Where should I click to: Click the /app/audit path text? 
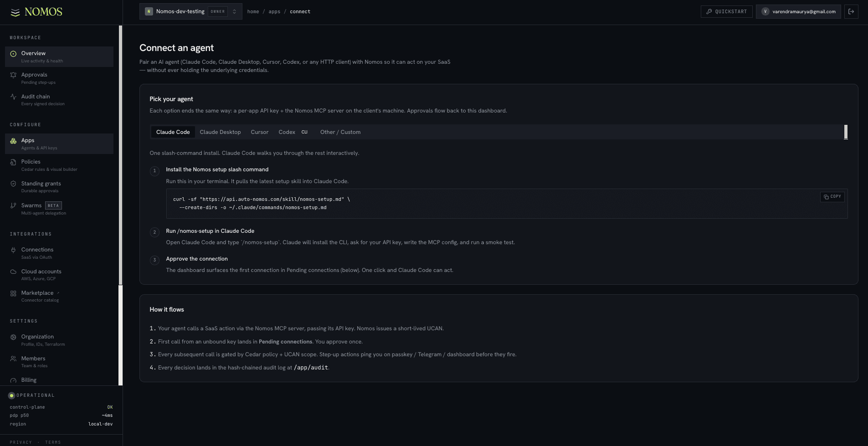(x=311, y=368)
